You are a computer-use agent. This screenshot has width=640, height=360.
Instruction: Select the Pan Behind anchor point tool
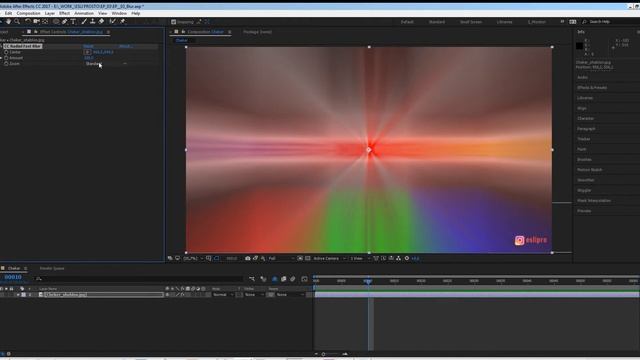tap(45, 21)
